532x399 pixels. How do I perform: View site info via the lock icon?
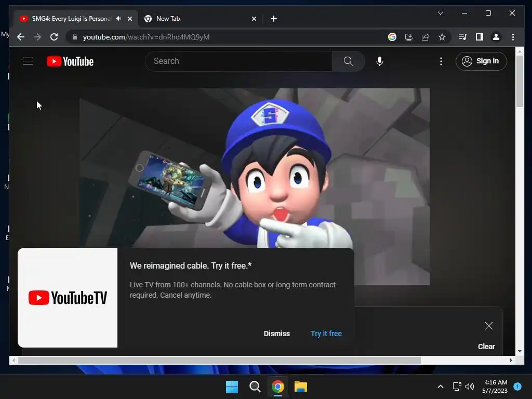pos(75,37)
